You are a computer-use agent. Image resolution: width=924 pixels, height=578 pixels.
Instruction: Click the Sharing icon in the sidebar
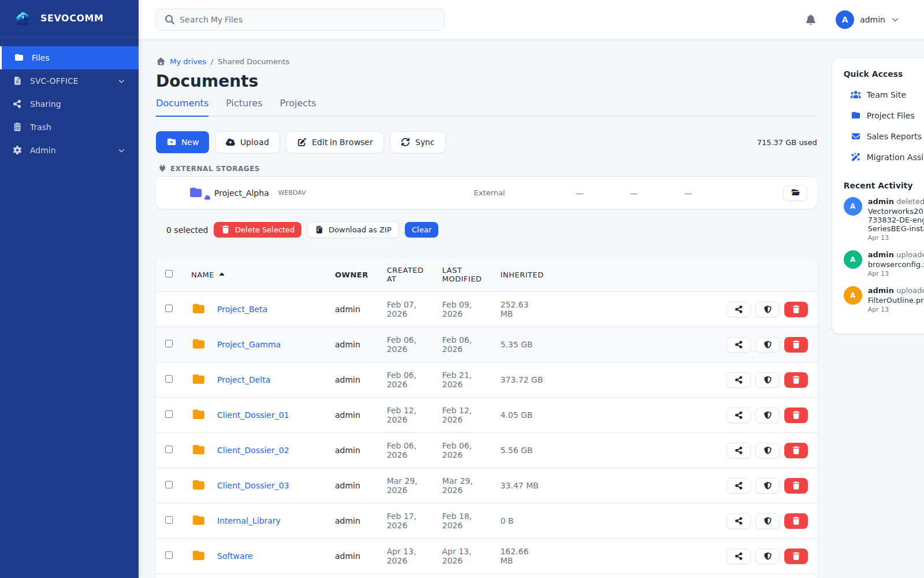coord(18,103)
